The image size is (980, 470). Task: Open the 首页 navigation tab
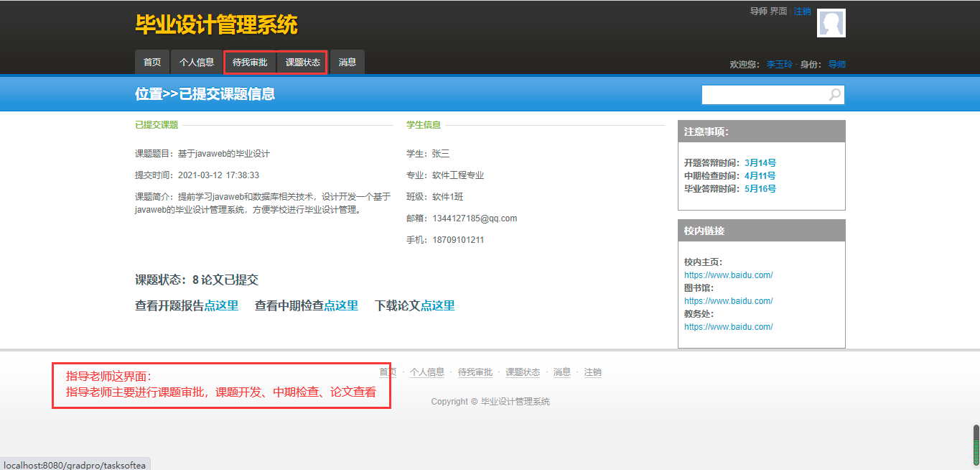152,63
